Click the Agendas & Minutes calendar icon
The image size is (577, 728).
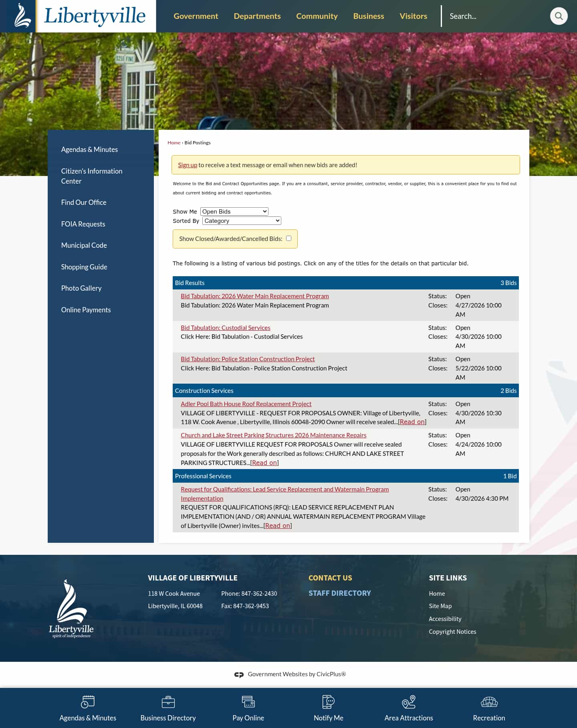pyautogui.click(x=88, y=702)
